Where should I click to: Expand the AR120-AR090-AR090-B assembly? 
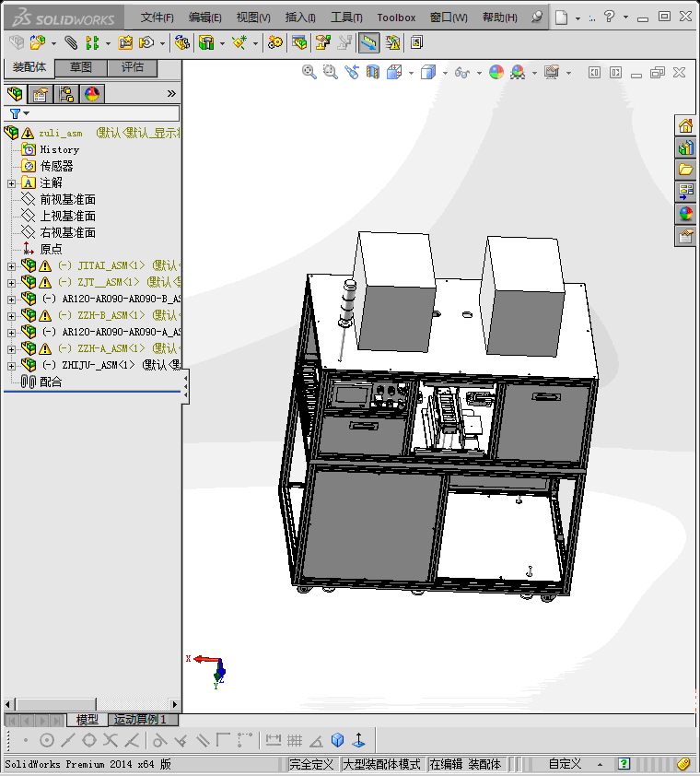[x=11, y=300]
